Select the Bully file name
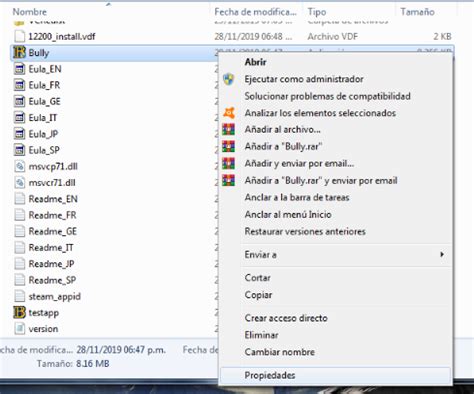The image size is (474, 394). coord(39,53)
